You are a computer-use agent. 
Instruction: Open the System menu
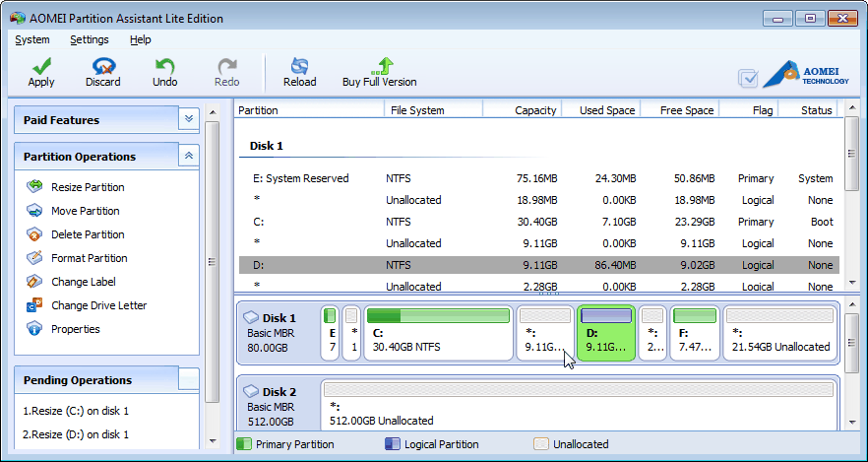click(32, 39)
